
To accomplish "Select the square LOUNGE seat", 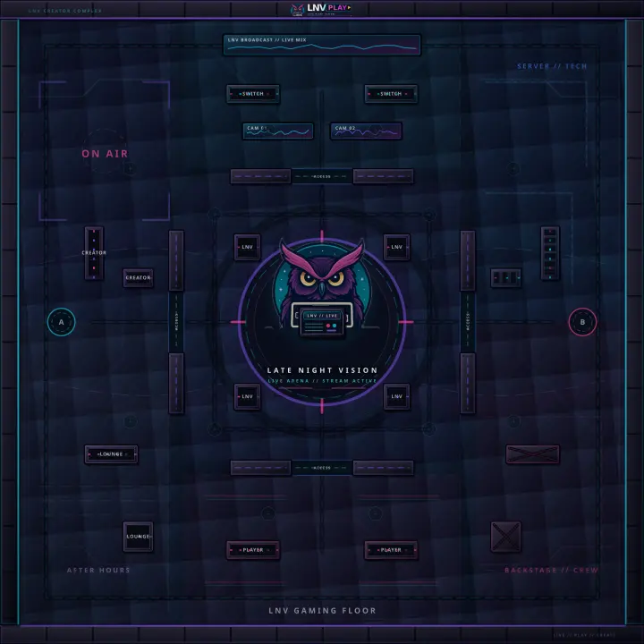I will (138, 537).
